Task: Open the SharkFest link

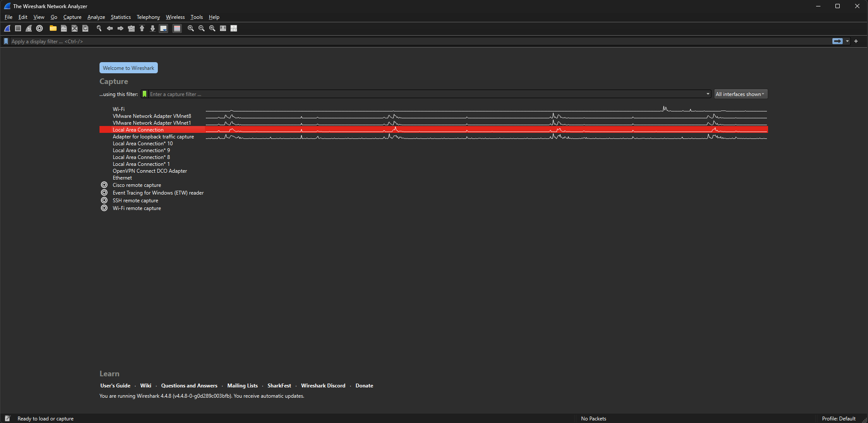Action: pos(279,386)
